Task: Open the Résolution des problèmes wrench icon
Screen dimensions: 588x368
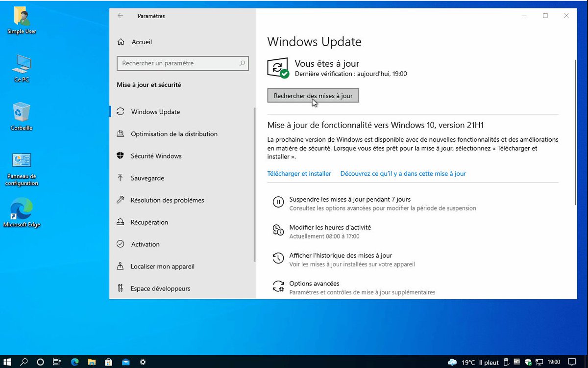Action: (x=120, y=200)
